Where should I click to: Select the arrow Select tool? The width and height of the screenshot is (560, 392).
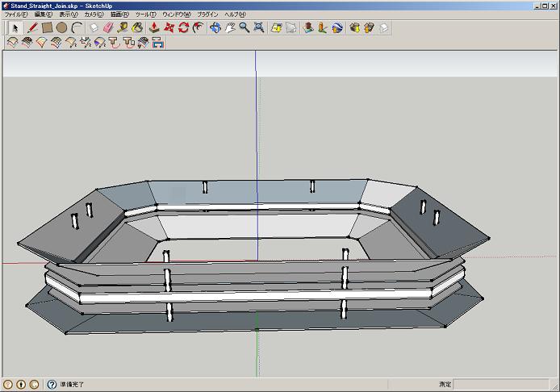click(15, 27)
